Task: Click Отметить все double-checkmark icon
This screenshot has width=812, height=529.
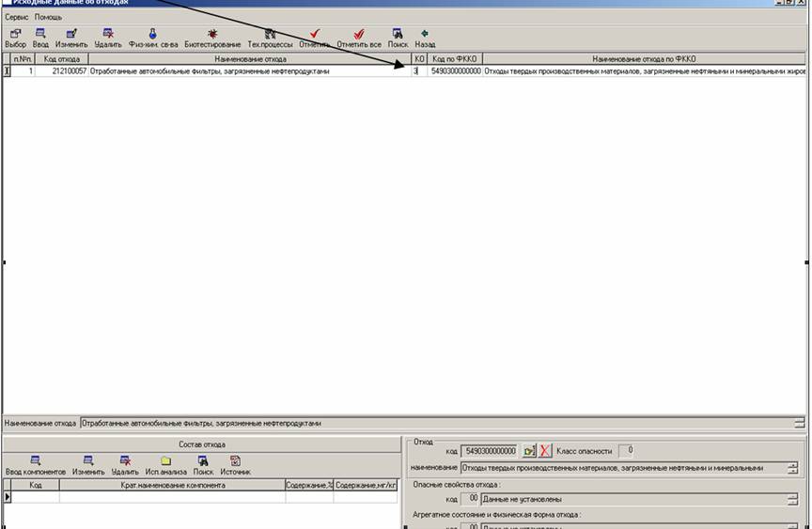Action: coord(358,34)
